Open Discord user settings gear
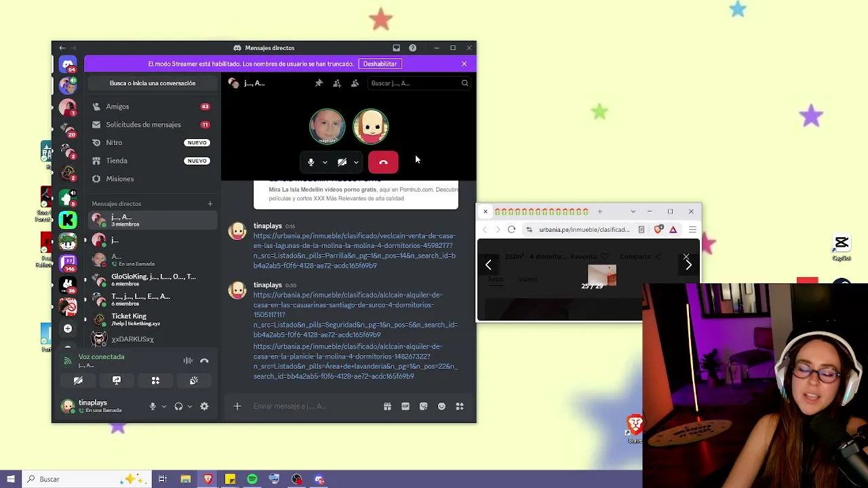The width and height of the screenshot is (868, 488). (204, 407)
